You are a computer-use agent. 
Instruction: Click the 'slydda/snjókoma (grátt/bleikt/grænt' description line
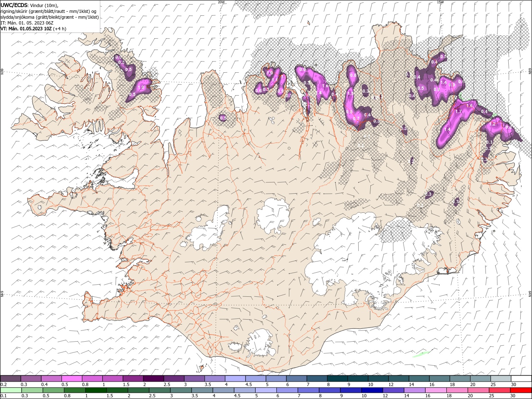pyautogui.click(x=49, y=17)
